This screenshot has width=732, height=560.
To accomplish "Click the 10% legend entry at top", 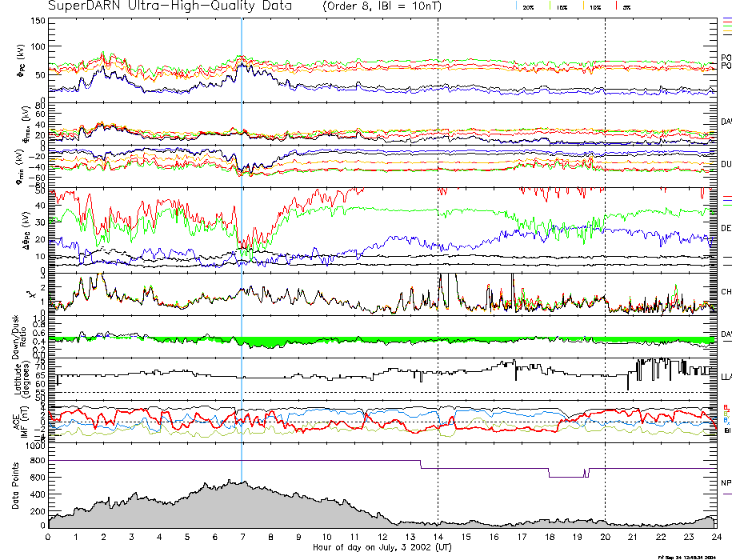I will [594, 6].
